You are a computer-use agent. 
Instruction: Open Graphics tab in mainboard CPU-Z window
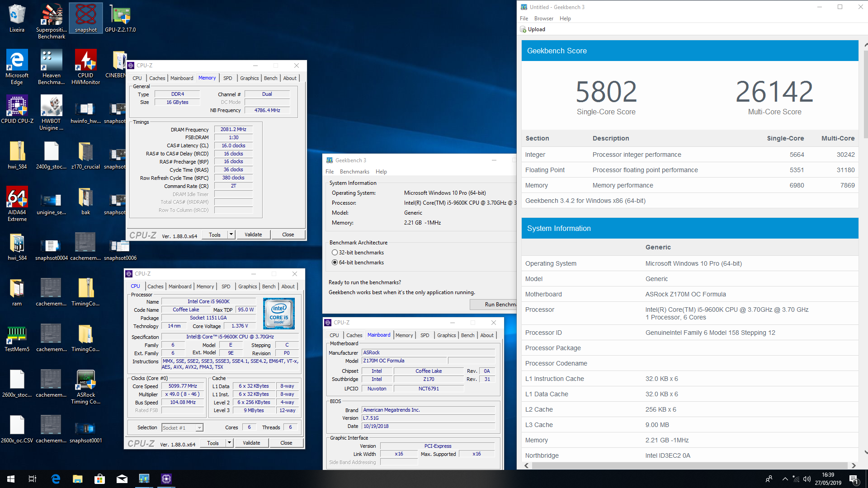[447, 335]
